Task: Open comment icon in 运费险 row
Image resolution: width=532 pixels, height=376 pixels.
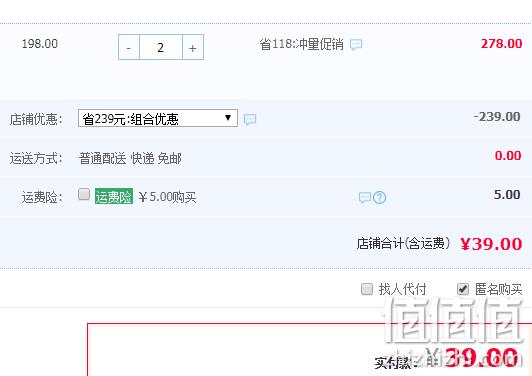Action: (x=365, y=197)
